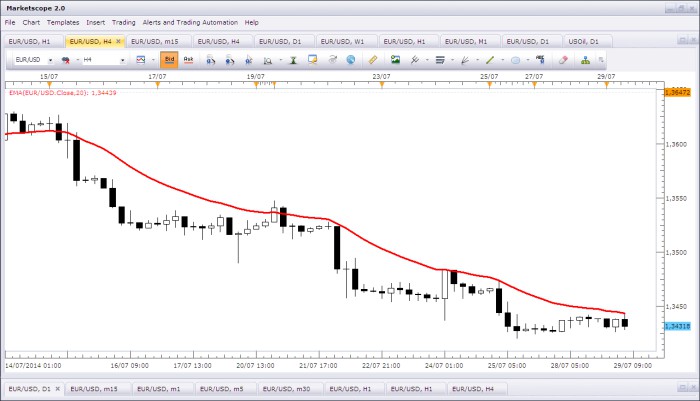Select the green trend line tool
Viewport: 700px width, 401px height.
[490, 59]
